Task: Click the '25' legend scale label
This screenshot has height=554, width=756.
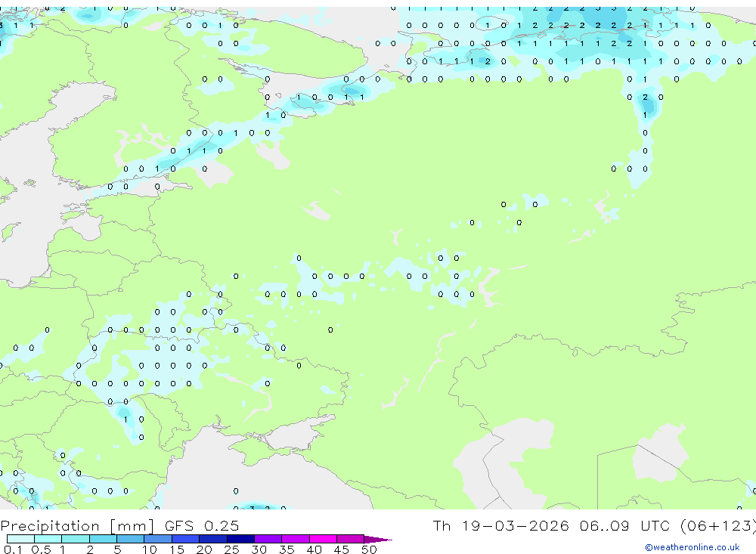Action: 231,549
